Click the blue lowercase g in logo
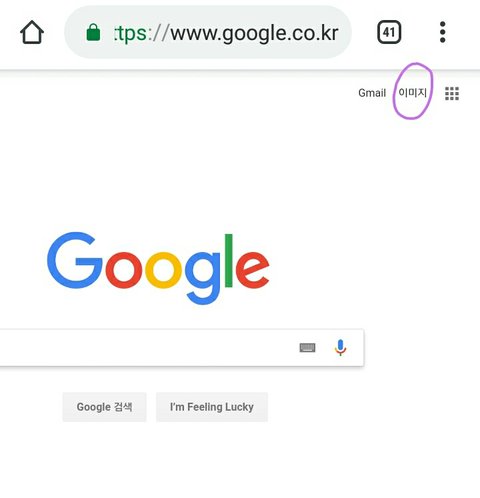The image size is (480, 498). coord(203,278)
